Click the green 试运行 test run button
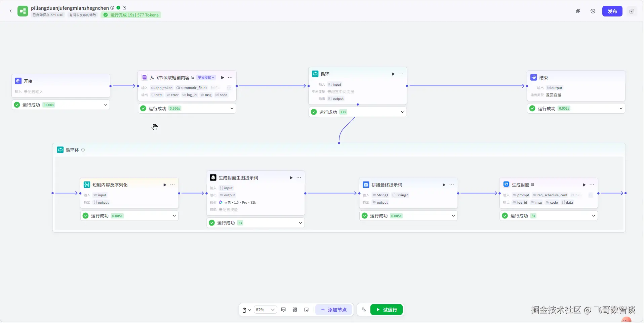This screenshot has width=644, height=323. (387, 310)
